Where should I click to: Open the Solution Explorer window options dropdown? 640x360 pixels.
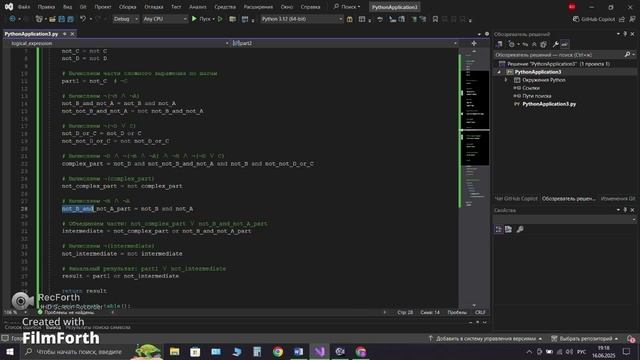[x=618, y=34]
